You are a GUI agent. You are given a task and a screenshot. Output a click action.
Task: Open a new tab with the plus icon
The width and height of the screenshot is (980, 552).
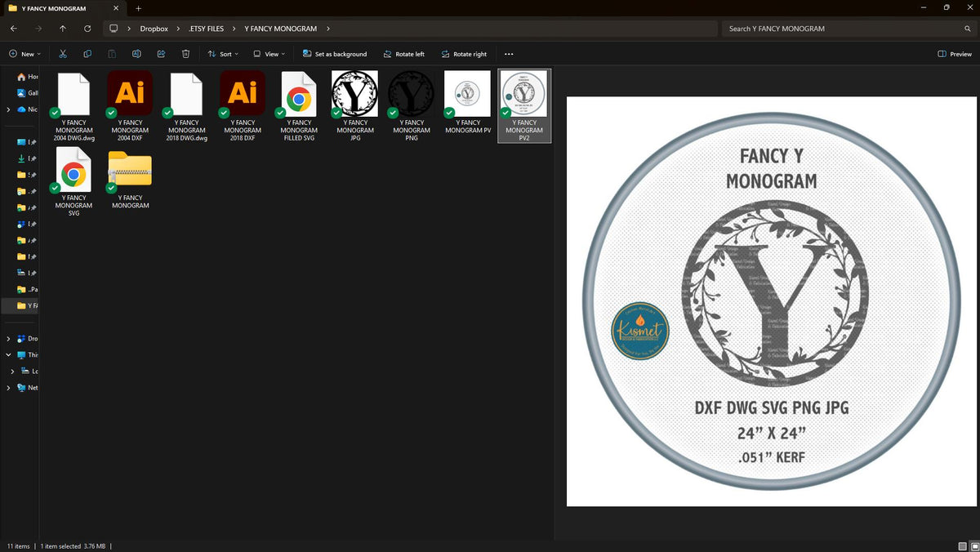[x=139, y=8]
